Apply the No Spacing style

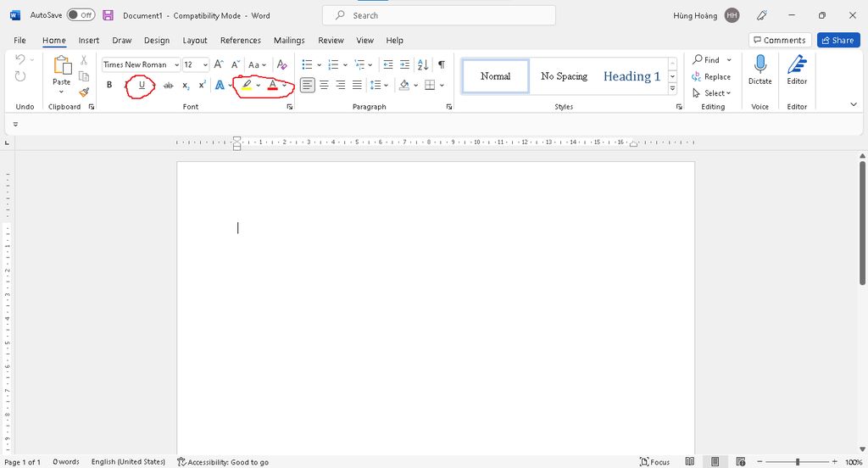[x=564, y=76]
